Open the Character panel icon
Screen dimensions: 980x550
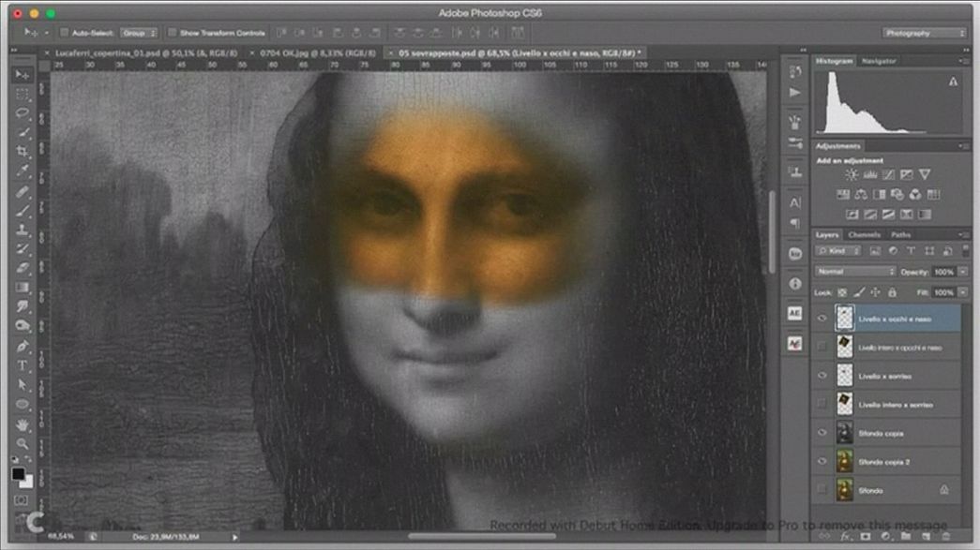tap(795, 203)
